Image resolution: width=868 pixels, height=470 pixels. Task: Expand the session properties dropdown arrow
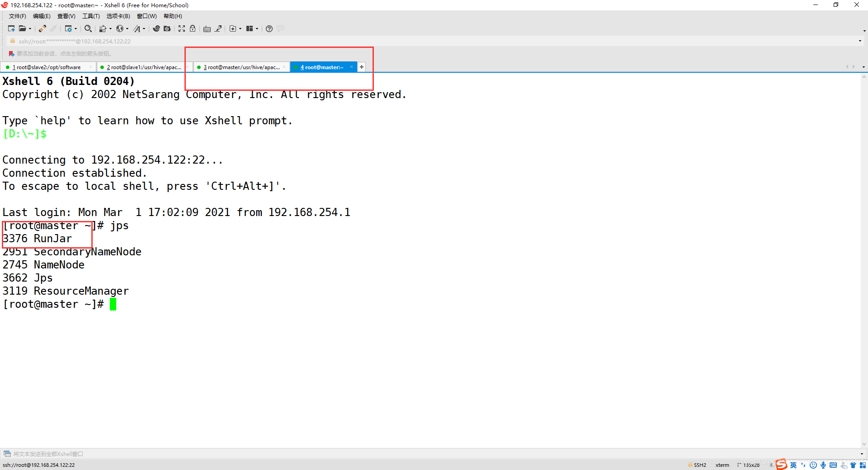coord(75,28)
